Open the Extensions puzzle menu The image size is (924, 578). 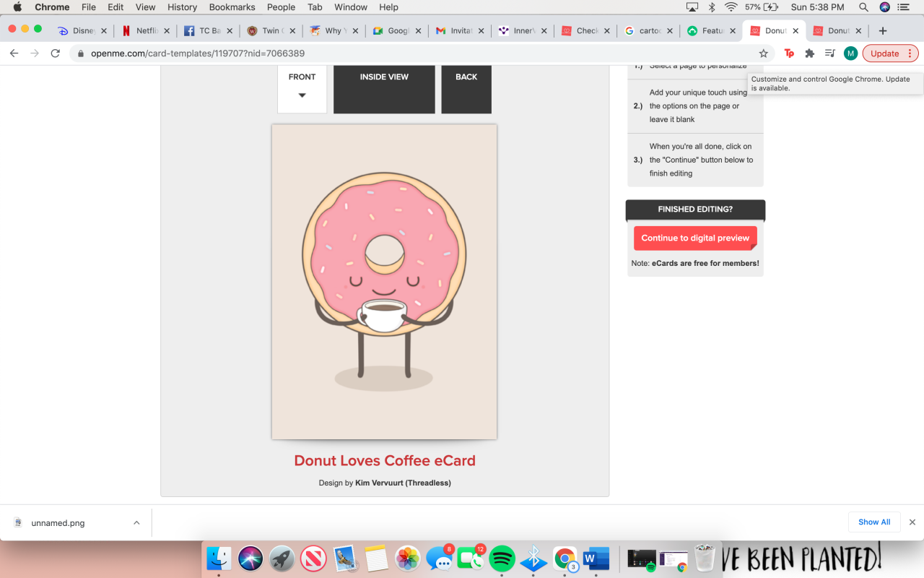coord(809,53)
